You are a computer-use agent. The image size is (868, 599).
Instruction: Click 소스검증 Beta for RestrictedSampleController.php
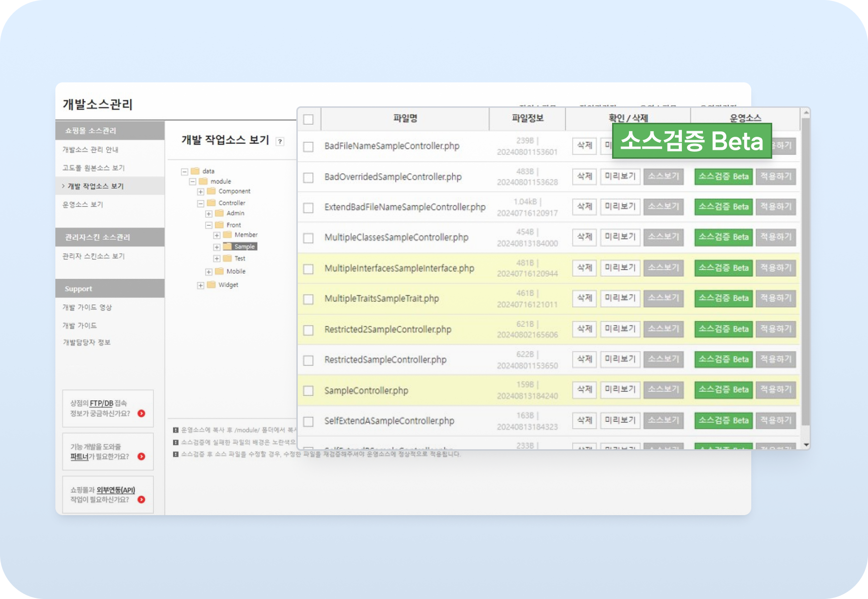point(723,359)
